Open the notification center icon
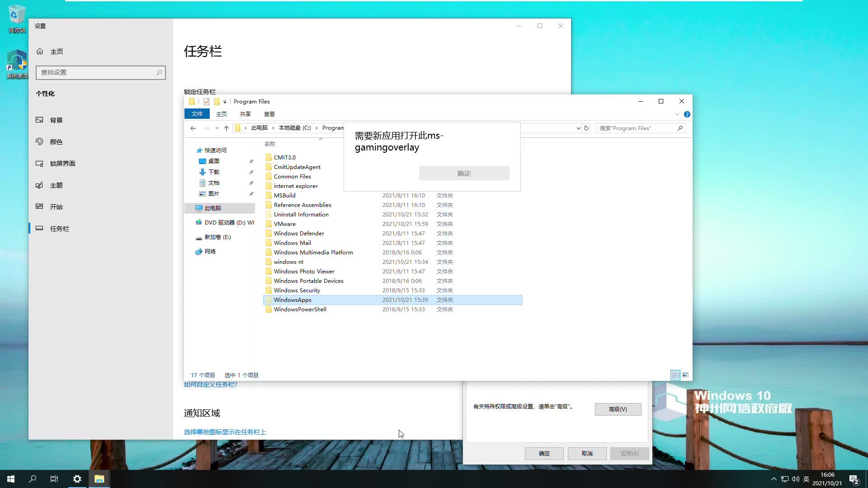The width and height of the screenshot is (868, 488). (x=854, y=479)
